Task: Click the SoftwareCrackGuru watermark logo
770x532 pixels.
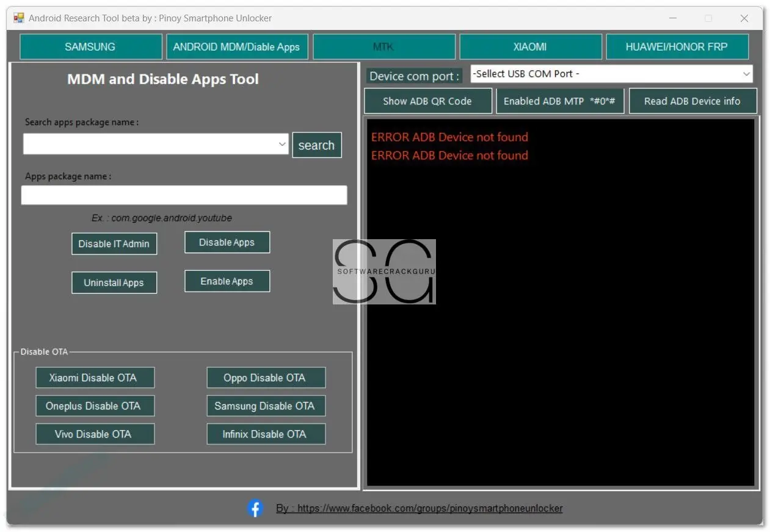Action: coord(384,271)
